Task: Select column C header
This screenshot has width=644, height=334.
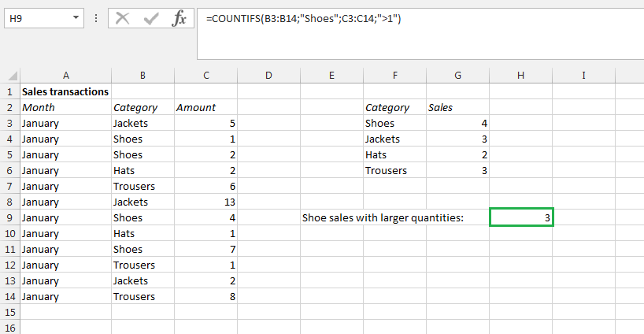Action: (x=205, y=76)
